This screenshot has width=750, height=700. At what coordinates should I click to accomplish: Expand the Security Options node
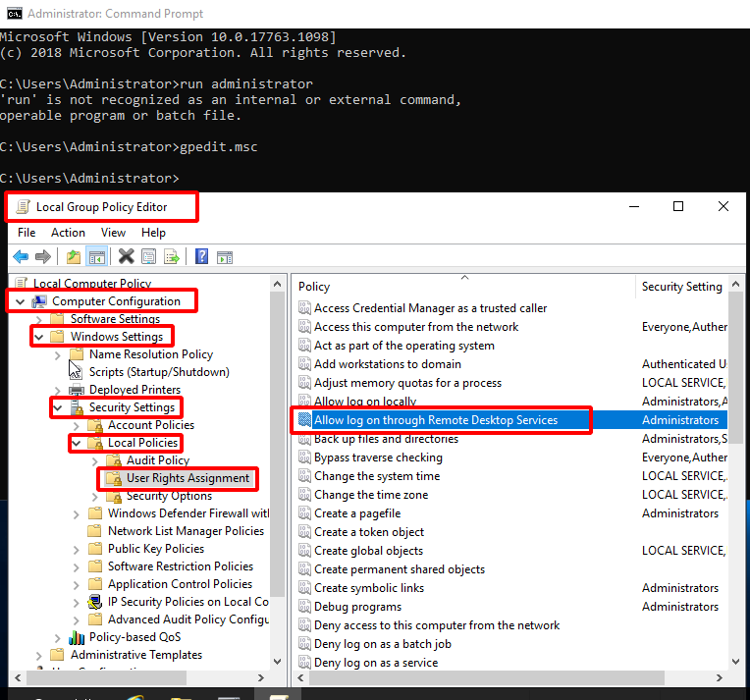click(94, 497)
